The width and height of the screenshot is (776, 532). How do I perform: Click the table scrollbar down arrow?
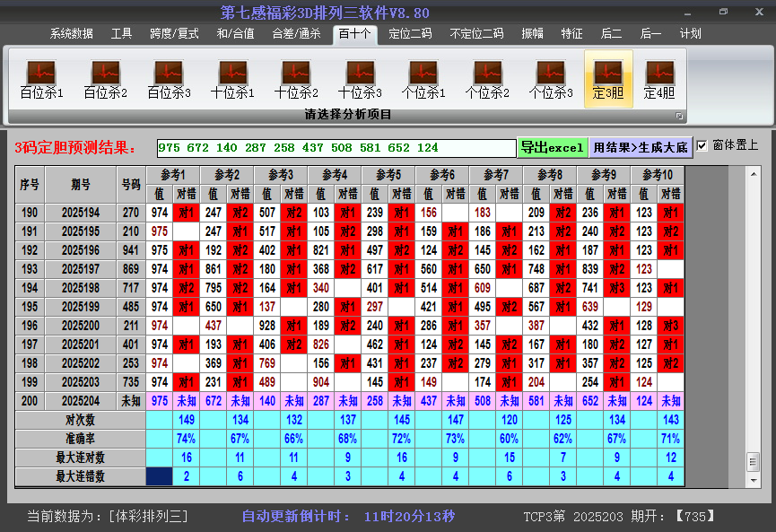point(753,480)
